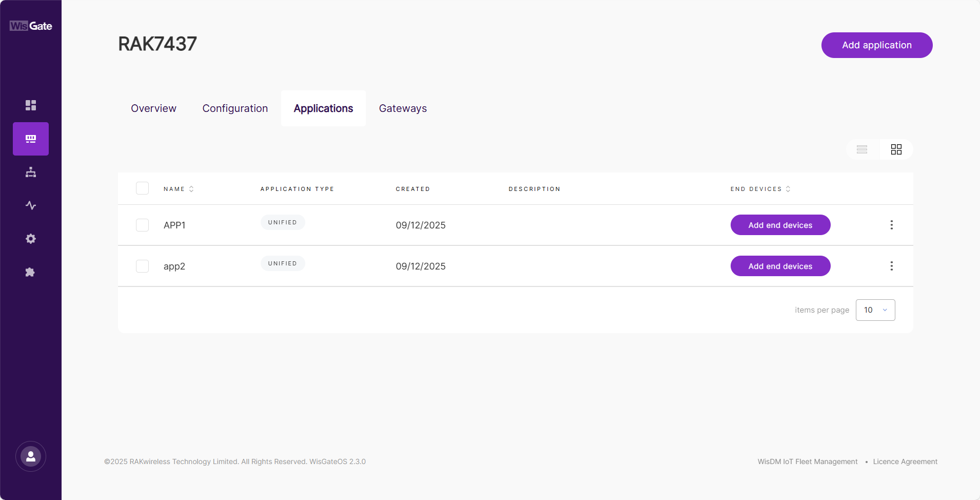980x500 pixels.
Task: Click the Add application button
Action: (877, 45)
